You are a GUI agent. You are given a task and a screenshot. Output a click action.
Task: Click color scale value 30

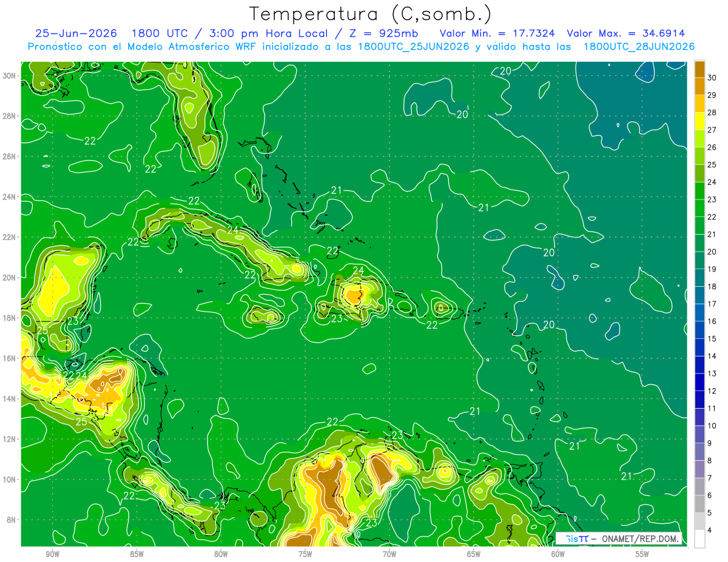712,78
